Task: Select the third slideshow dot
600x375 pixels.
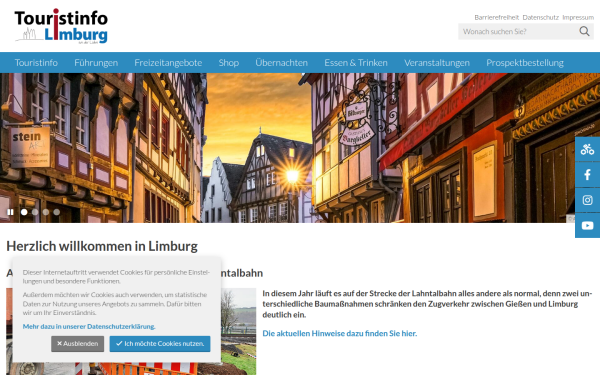Action: coord(46,212)
